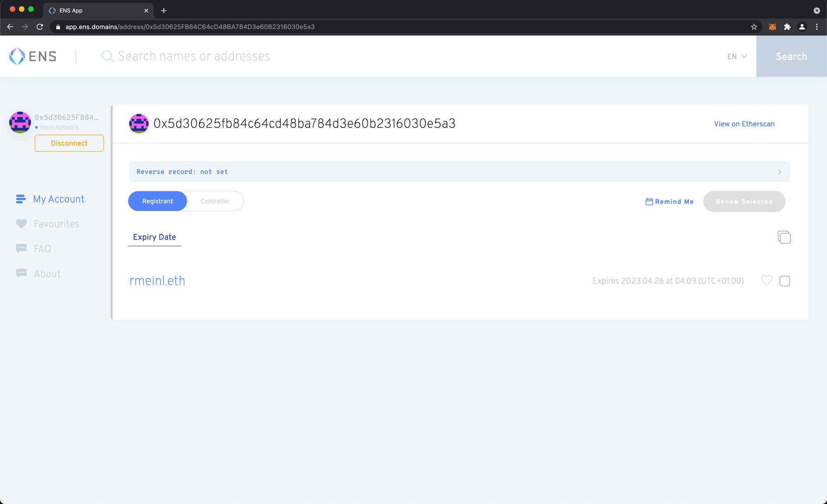
Task: Open the FAQ page
Action: pos(43,249)
